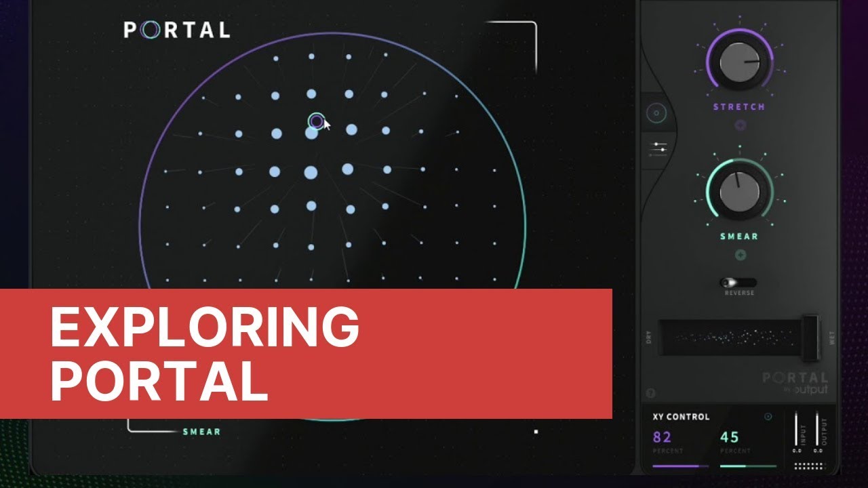Click the SMEAR knob
The height and width of the screenshot is (488, 868).
[739, 192]
